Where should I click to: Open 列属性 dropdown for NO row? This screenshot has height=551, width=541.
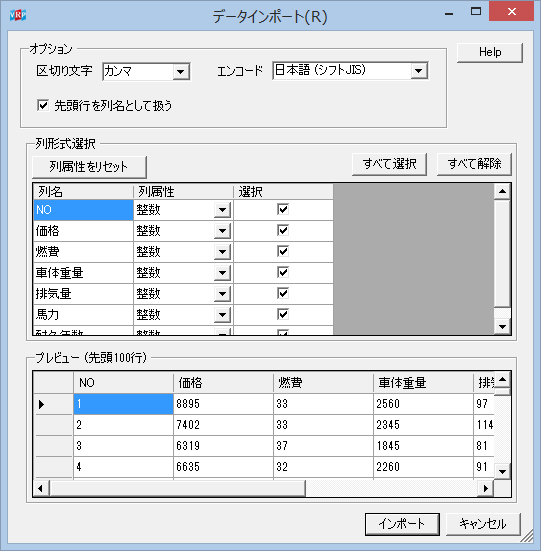[222, 210]
